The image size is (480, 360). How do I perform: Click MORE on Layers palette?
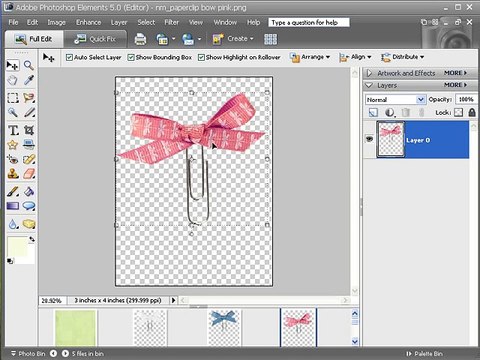pyautogui.click(x=455, y=85)
